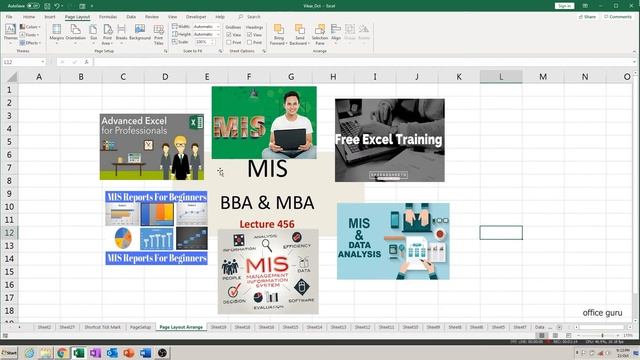The image size is (640, 360).
Task: Click Page Layout view icon in status bar
Action: coord(555,336)
